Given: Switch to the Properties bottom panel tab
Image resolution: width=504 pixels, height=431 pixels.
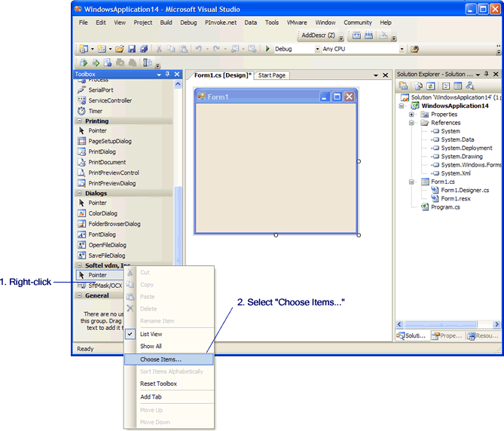Looking at the screenshot, I should 447,336.
